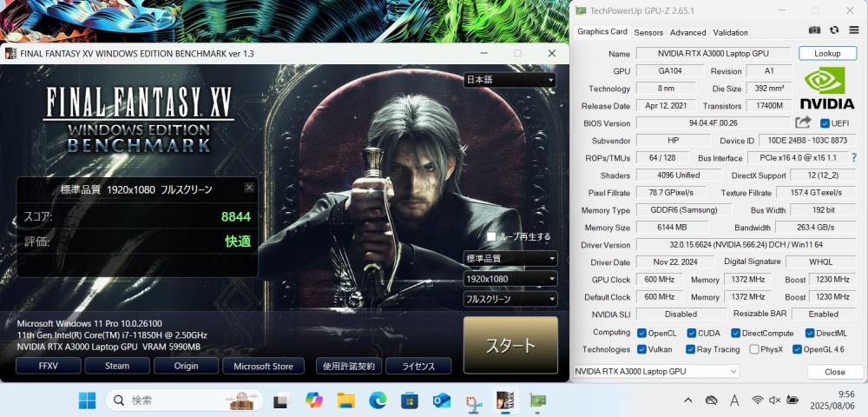Switch to the Sensors tab
868x417 pixels.
pyautogui.click(x=648, y=32)
